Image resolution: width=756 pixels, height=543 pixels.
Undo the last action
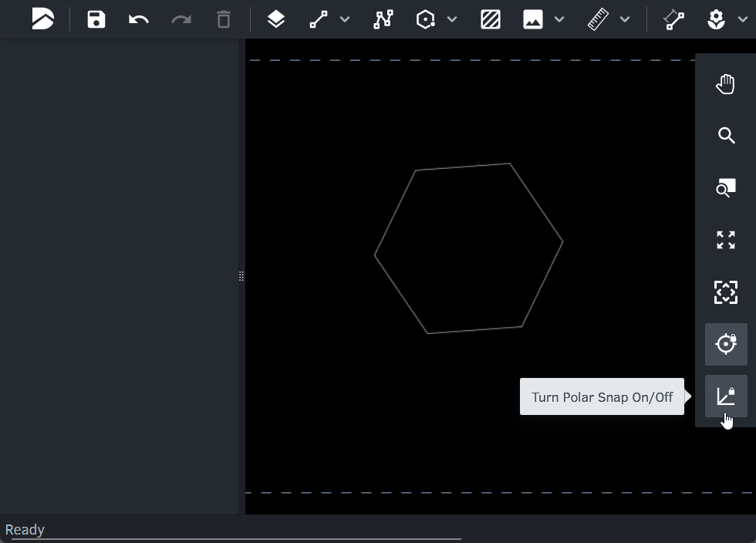pos(139,19)
